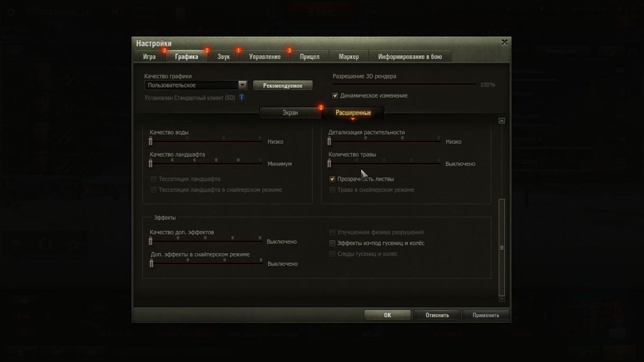Open Информирование в бою tab
The image size is (644, 362).
(x=410, y=56)
